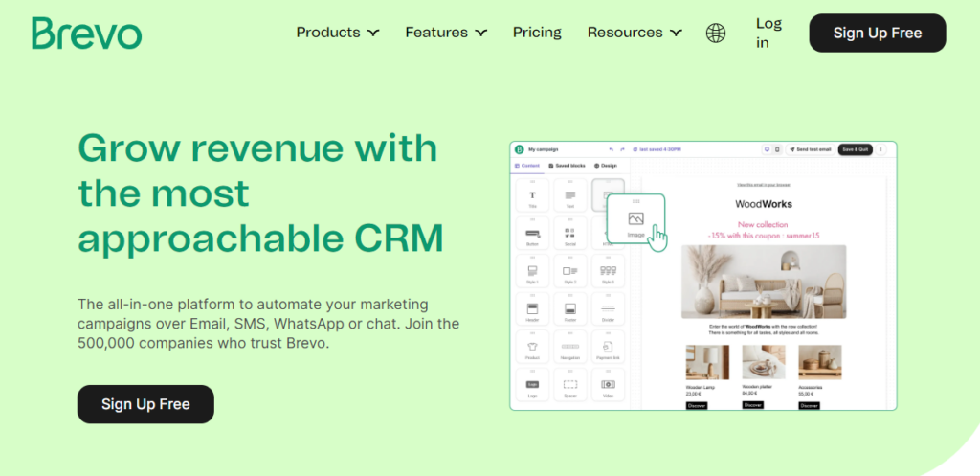This screenshot has height=476, width=980.
Task: Pick the floating Image block card
Action: tap(635, 220)
